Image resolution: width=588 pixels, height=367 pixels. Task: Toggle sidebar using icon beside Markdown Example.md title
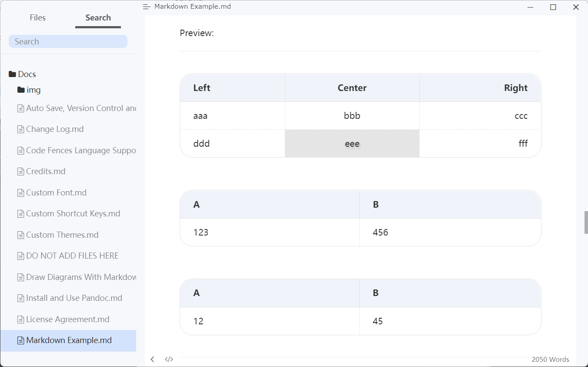pyautogui.click(x=147, y=7)
